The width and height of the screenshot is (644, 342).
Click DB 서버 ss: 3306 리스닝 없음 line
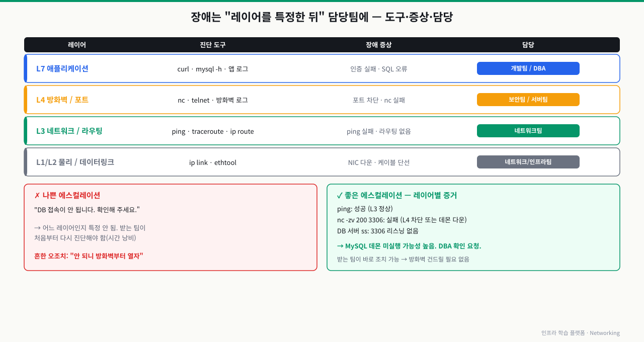[x=378, y=231]
